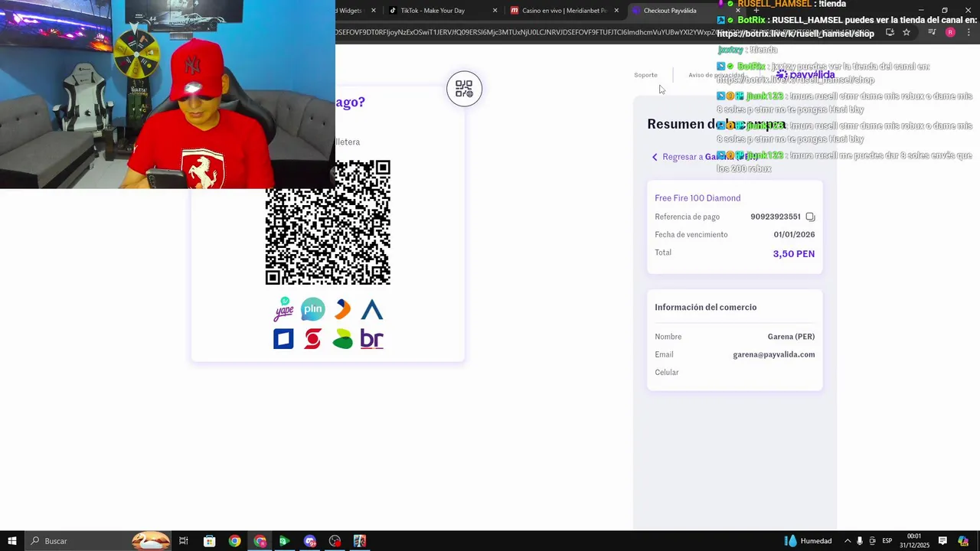Open the notifications center icon

942,541
